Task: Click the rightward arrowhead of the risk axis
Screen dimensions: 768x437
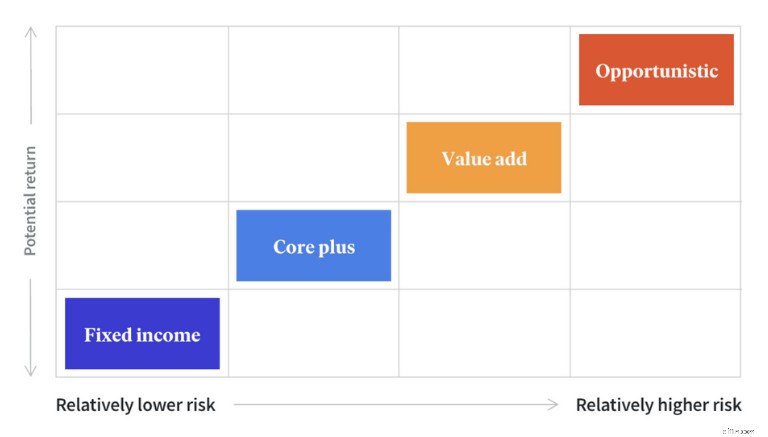Action: point(553,404)
